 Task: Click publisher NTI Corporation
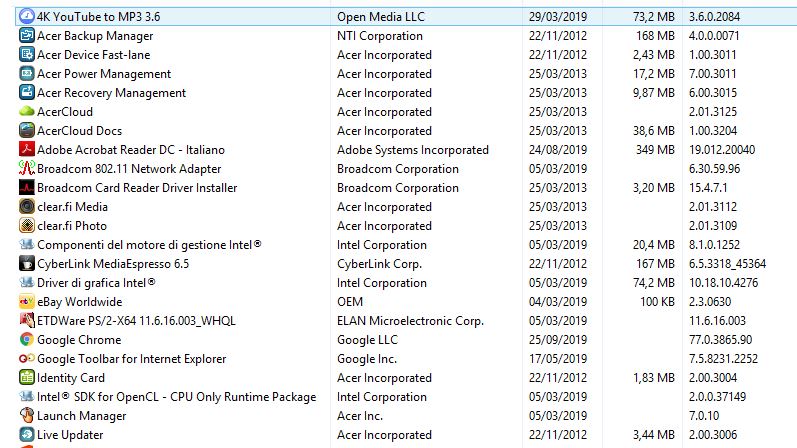click(x=380, y=36)
